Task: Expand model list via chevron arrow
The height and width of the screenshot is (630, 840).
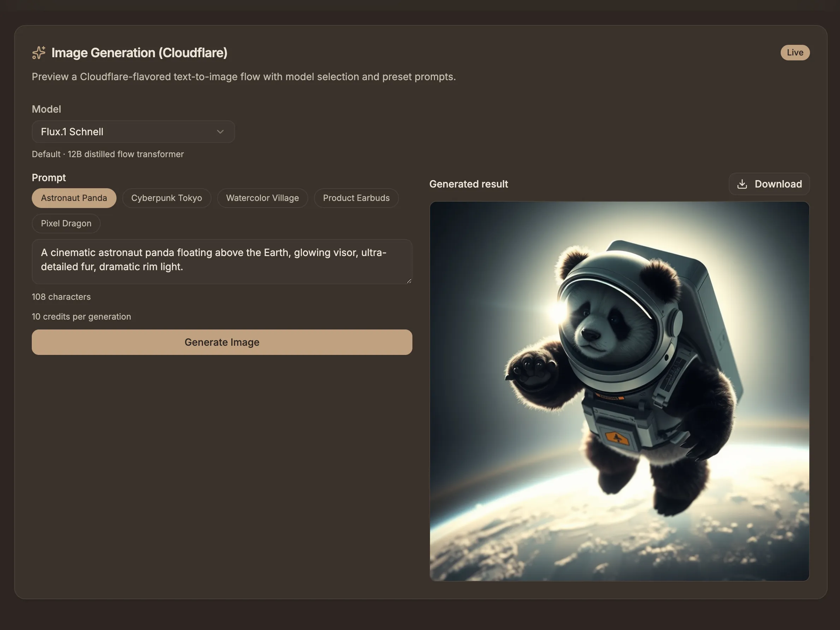Action: pyautogui.click(x=220, y=132)
